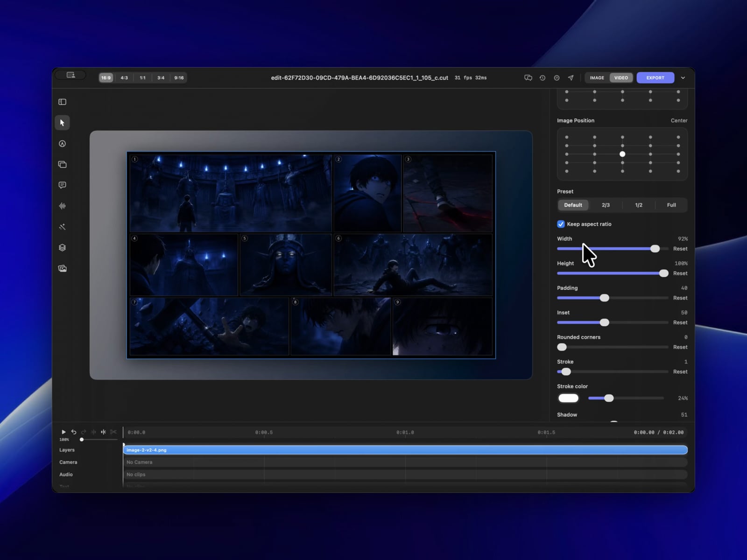Choose the Full preset

(x=671, y=205)
